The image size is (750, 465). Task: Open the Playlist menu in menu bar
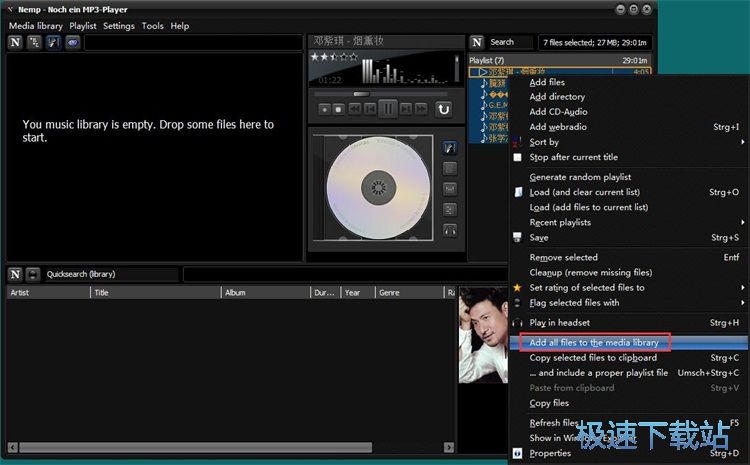pyautogui.click(x=83, y=26)
